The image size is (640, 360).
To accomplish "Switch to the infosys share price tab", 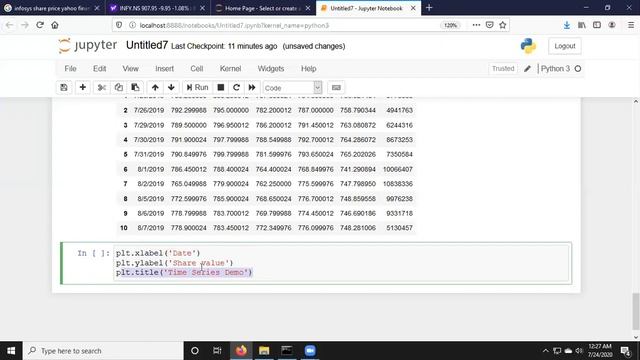I will pos(52,8).
